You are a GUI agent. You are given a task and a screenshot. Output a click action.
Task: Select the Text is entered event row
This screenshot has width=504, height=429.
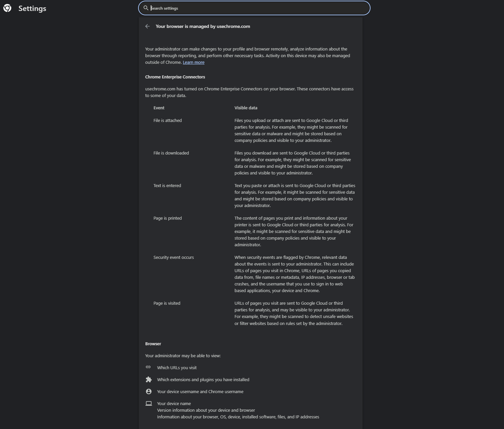167,186
